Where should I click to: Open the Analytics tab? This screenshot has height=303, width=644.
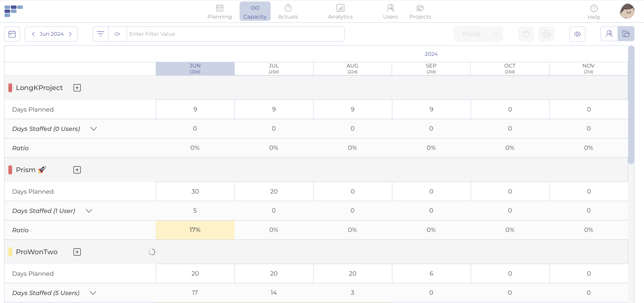pyautogui.click(x=340, y=12)
